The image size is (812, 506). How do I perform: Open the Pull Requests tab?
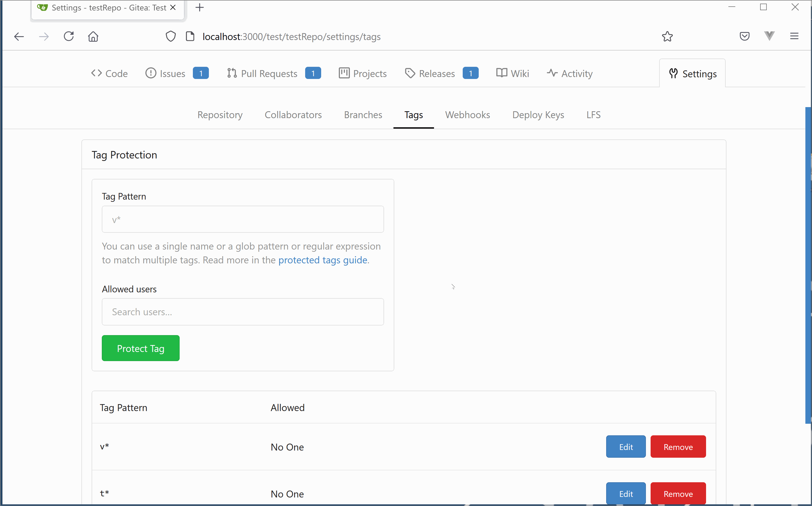pyautogui.click(x=262, y=73)
